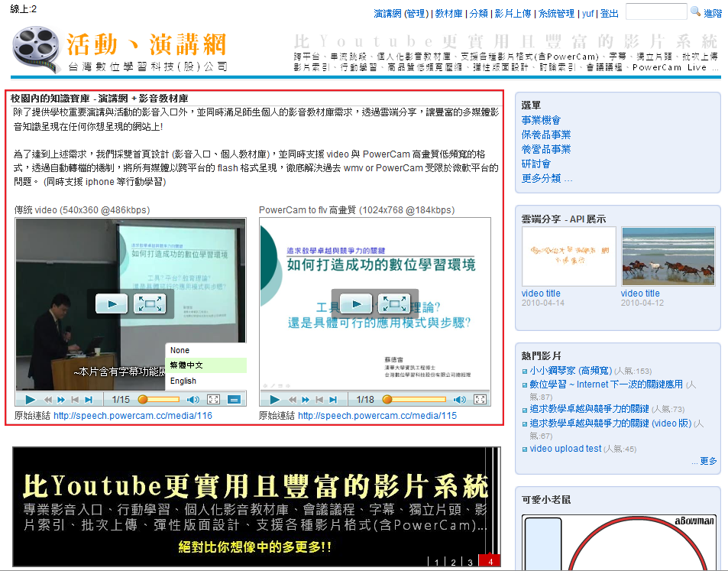Mute the PowerCam video with its speaker icon
The height and width of the screenshot is (571, 728).
pos(458,400)
